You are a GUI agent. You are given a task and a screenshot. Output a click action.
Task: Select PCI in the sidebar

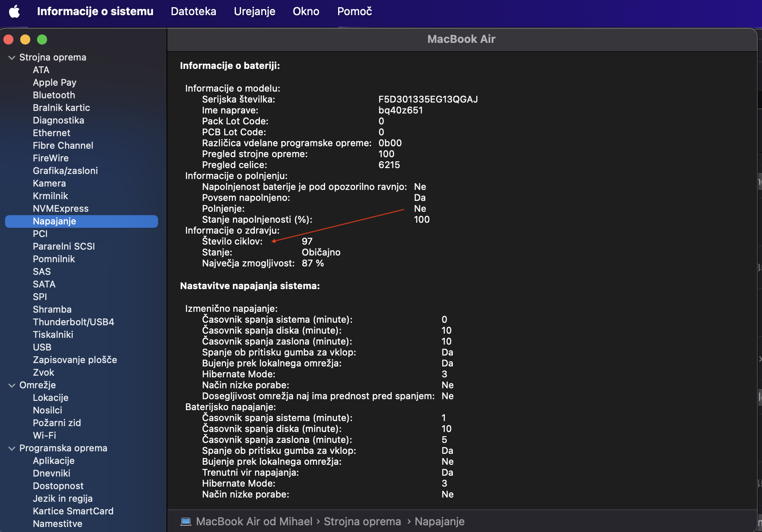point(40,234)
